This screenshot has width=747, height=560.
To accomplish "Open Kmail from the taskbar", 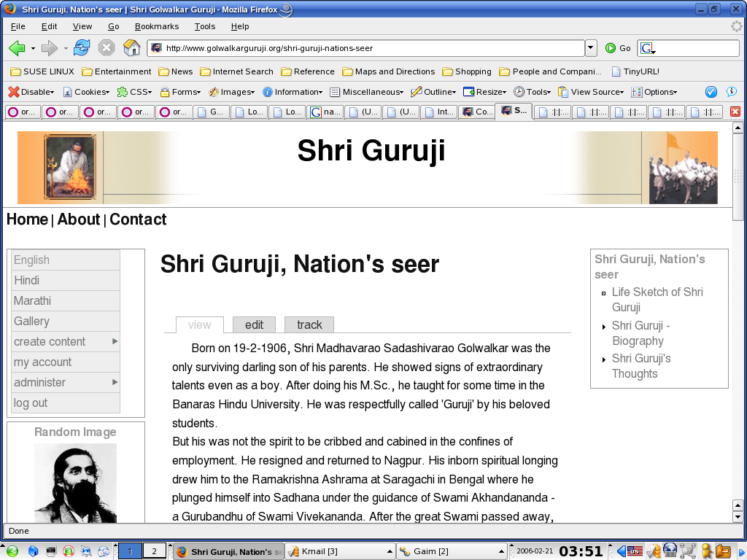I will pyautogui.click(x=339, y=551).
